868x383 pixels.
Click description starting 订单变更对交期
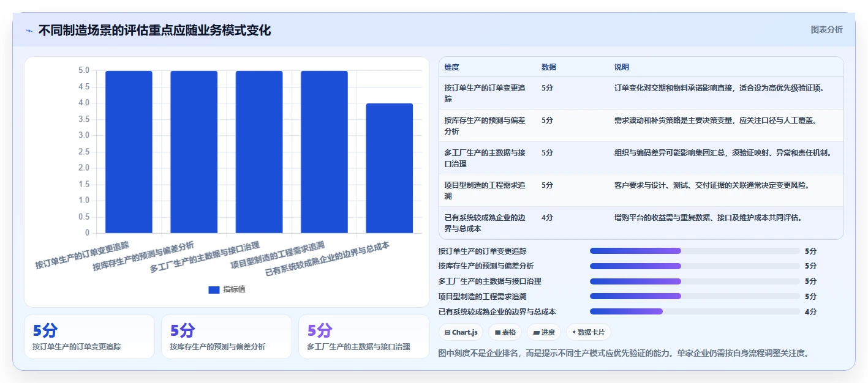point(719,87)
